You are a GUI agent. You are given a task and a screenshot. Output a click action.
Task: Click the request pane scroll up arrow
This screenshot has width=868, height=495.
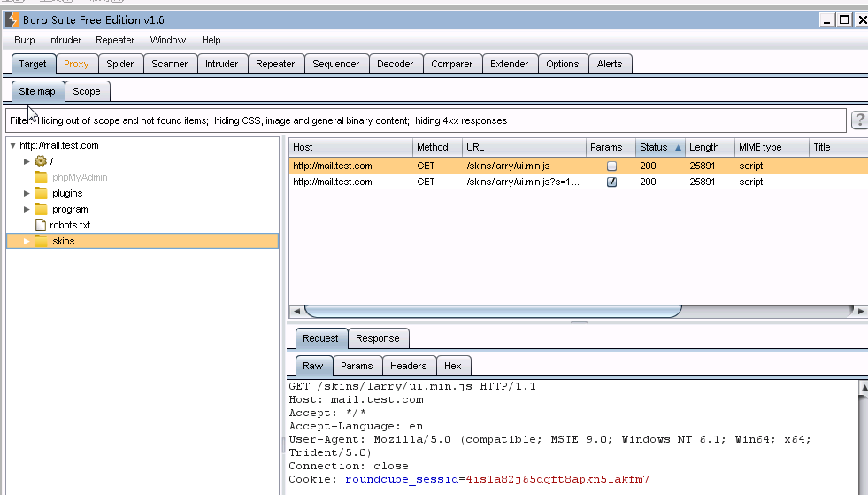tap(863, 388)
